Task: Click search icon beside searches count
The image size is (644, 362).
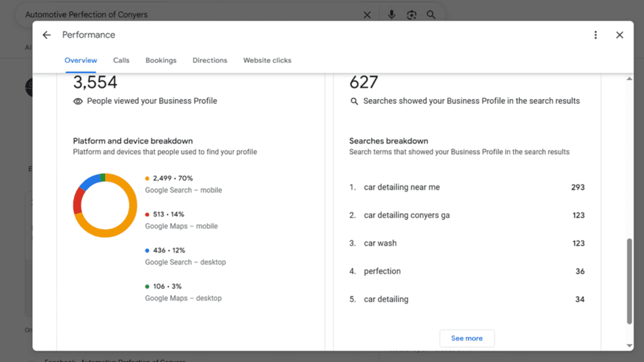Action: (x=354, y=101)
